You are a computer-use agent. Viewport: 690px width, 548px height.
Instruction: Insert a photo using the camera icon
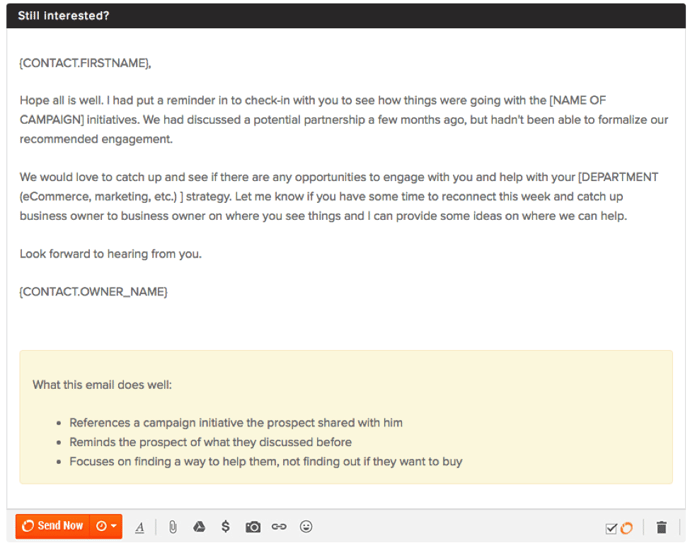click(x=253, y=527)
